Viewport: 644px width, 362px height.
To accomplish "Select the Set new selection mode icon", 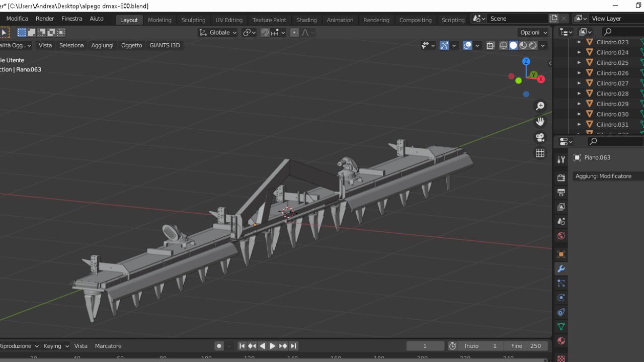I will 22,32.
